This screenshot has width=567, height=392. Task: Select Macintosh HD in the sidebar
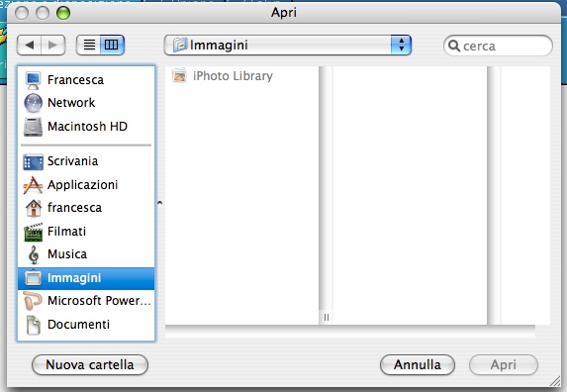point(87,127)
